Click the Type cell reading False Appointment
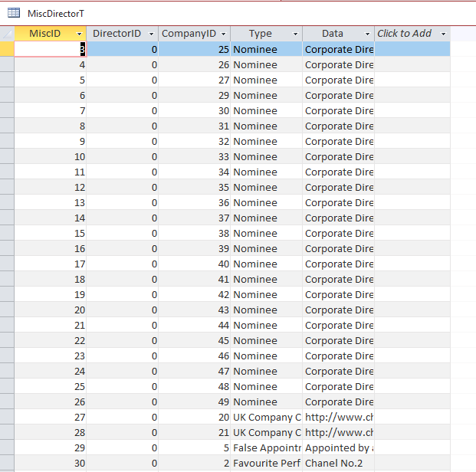 [266, 447]
